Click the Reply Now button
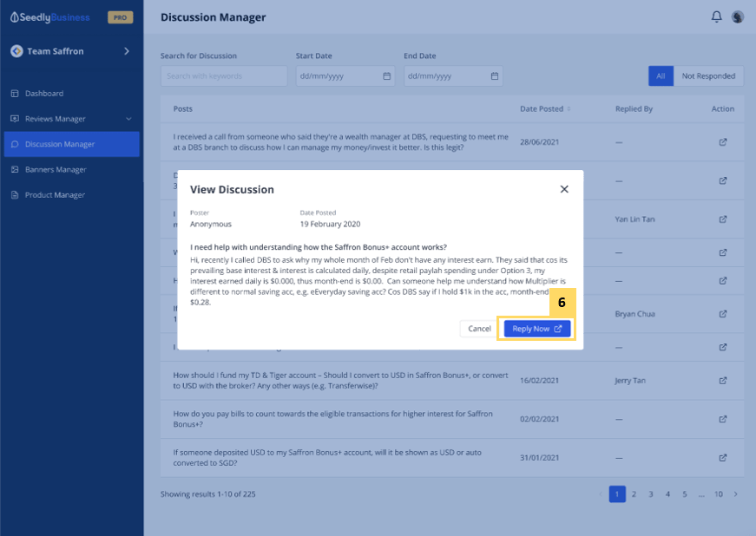Image resolution: width=756 pixels, height=536 pixels. [537, 329]
